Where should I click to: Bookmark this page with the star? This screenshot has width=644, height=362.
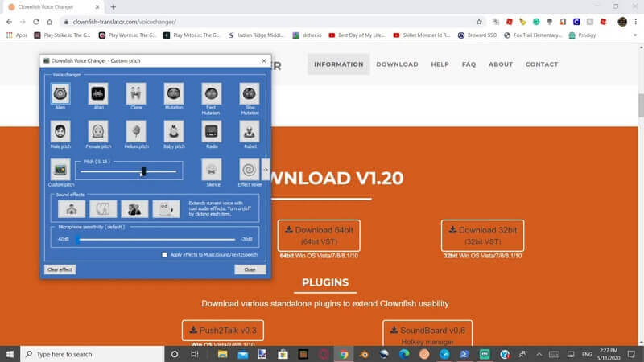coord(479,22)
